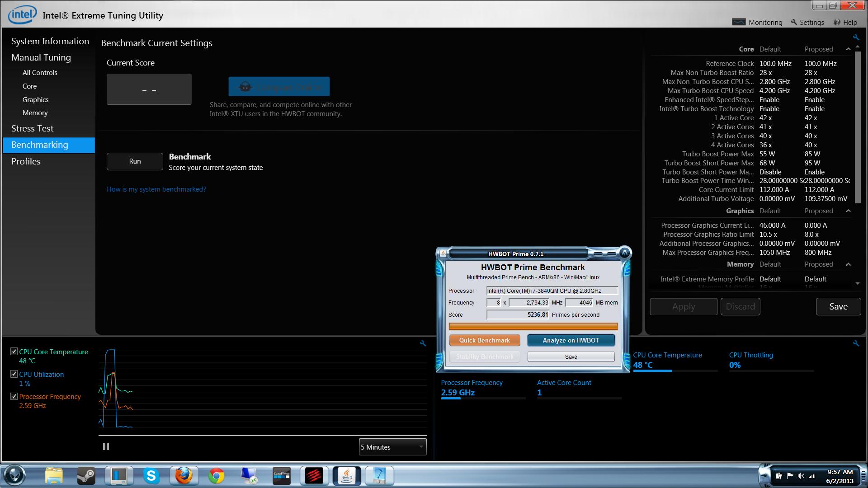Open GoPro app in the taskbar
The height and width of the screenshot is (488, 868).
pos(282,476)
